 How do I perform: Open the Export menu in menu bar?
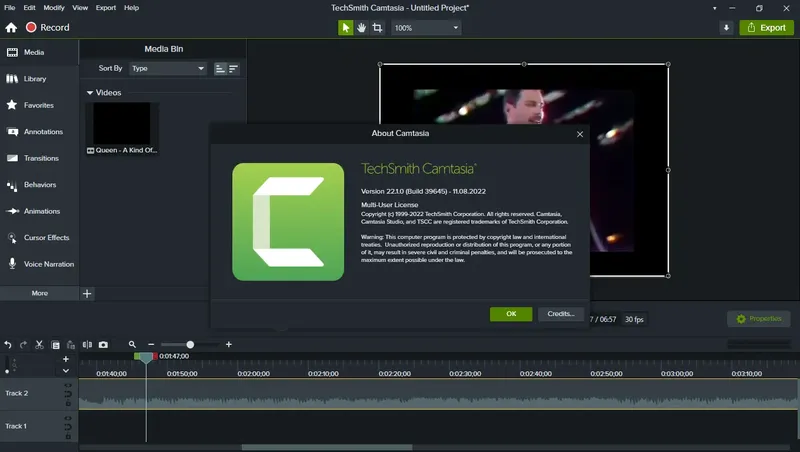tap(106, 8)
